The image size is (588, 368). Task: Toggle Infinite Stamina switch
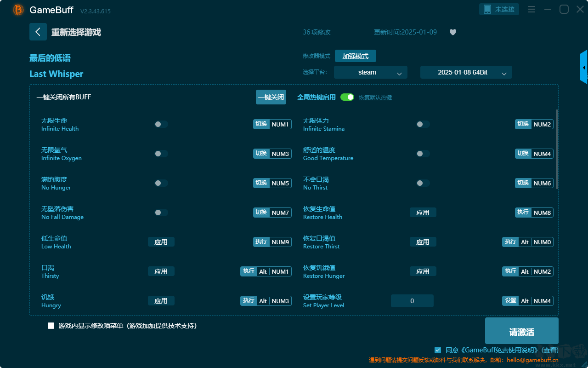423,124
